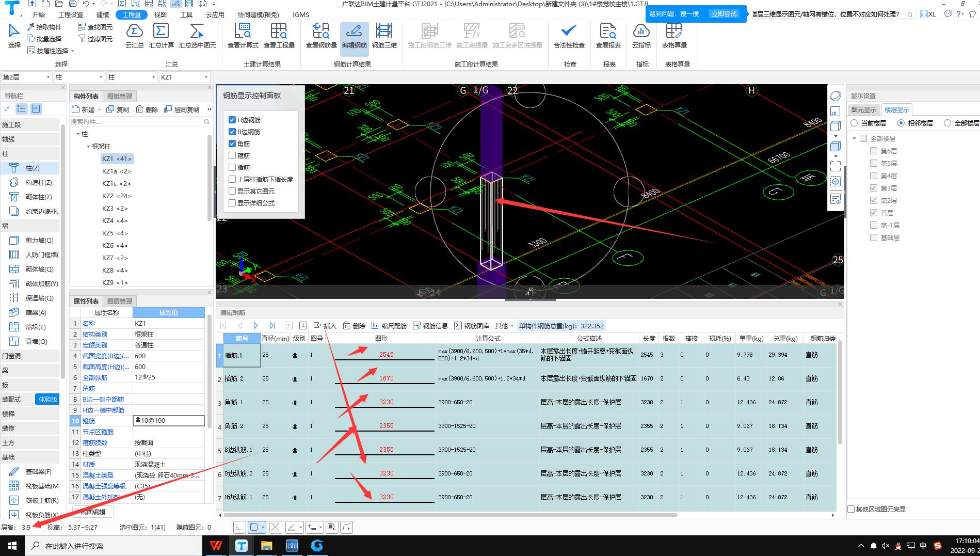Open 工程设置 ribbon tab
The image size is (980, 556).
(x=71, y=14)
